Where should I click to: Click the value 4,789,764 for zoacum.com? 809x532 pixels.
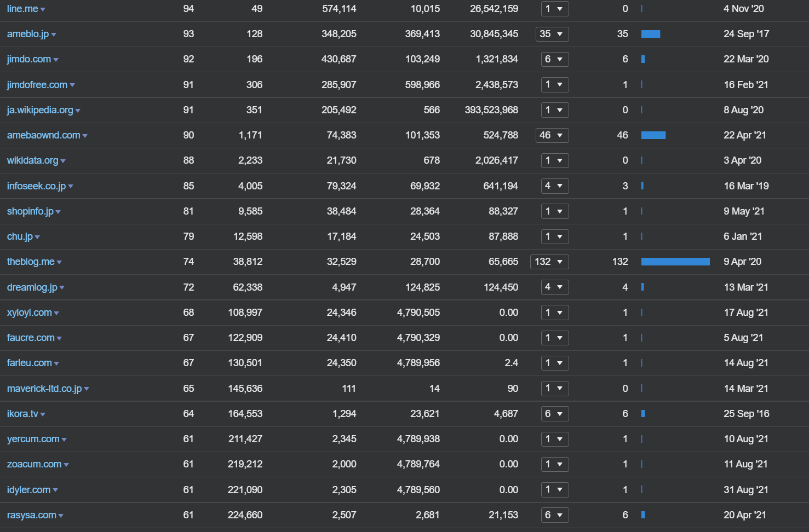(x=418, y=464)
